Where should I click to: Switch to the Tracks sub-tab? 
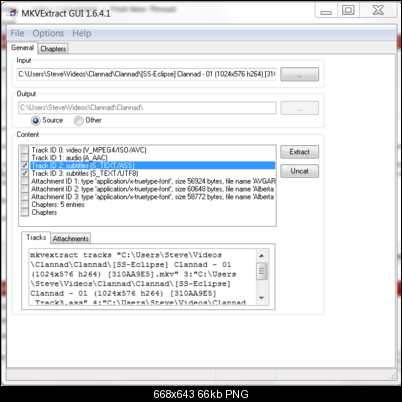pyautogui.click(x=36, y=237)
